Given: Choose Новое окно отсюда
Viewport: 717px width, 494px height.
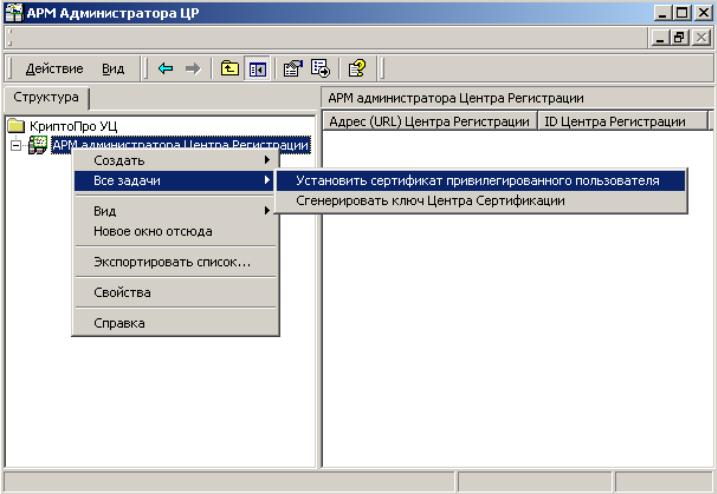Looking at the screenshot, I should pos(176,231).
